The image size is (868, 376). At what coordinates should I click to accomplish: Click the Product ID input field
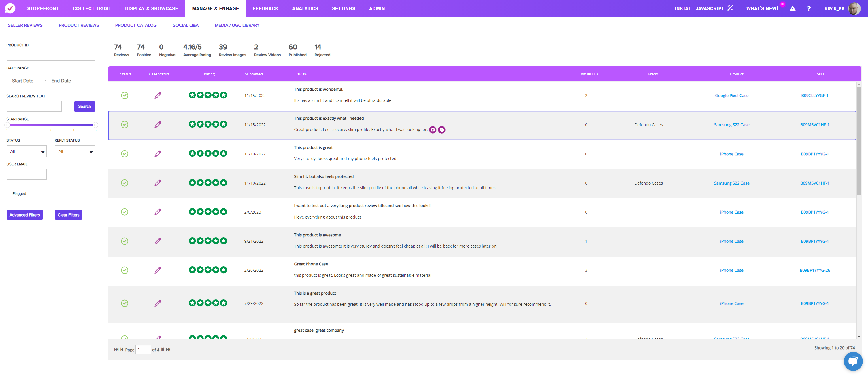[51, 55]
